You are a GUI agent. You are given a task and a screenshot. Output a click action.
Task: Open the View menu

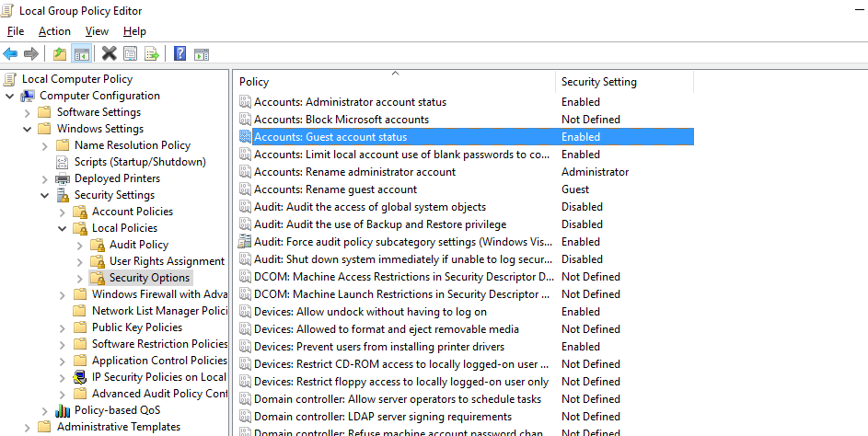(x=97, y=31)
